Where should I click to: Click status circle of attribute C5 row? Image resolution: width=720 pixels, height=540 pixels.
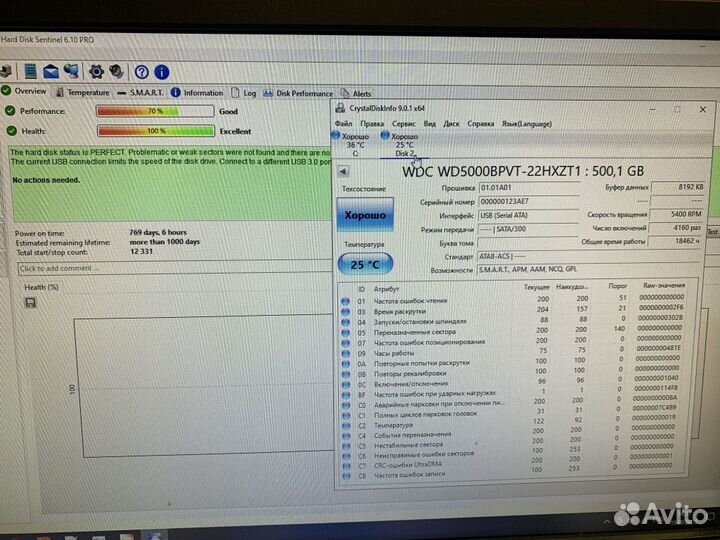346,445
